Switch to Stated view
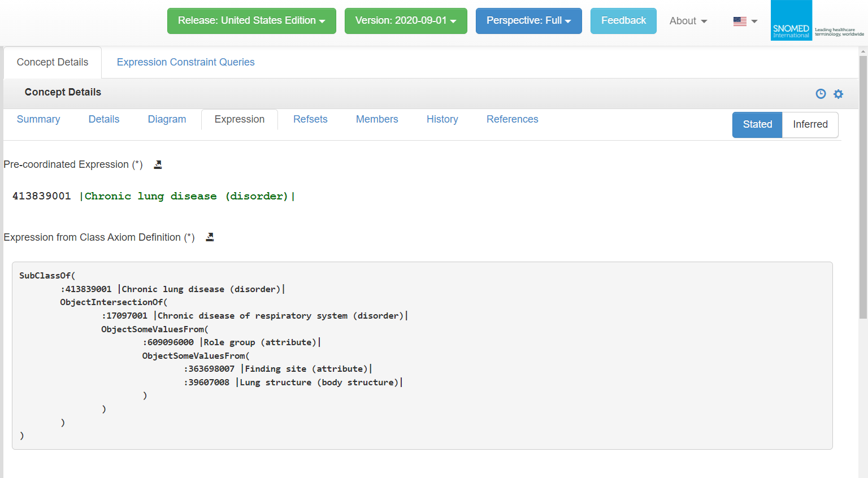 (x=757, y=124)
